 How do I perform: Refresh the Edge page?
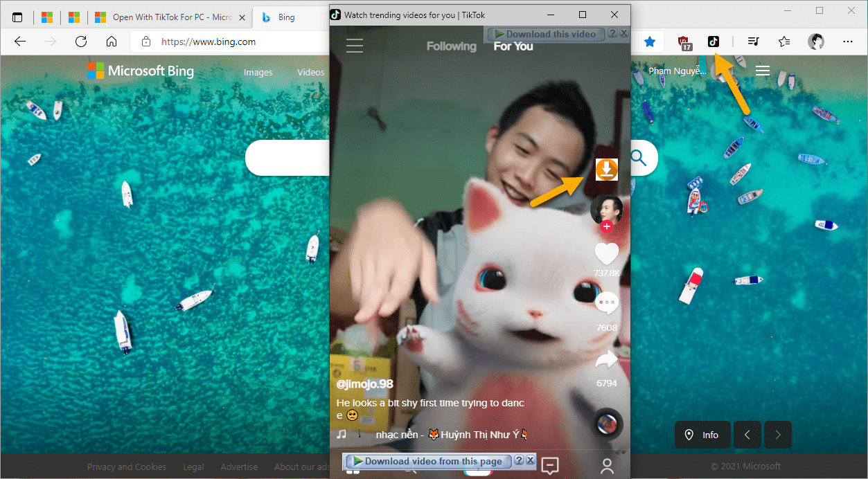point(81,42)
